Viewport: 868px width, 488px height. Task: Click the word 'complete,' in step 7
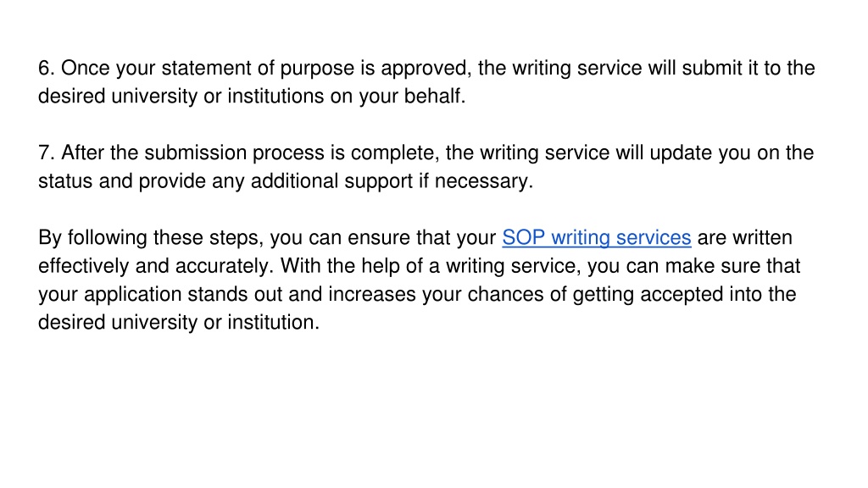click(395, 153)
